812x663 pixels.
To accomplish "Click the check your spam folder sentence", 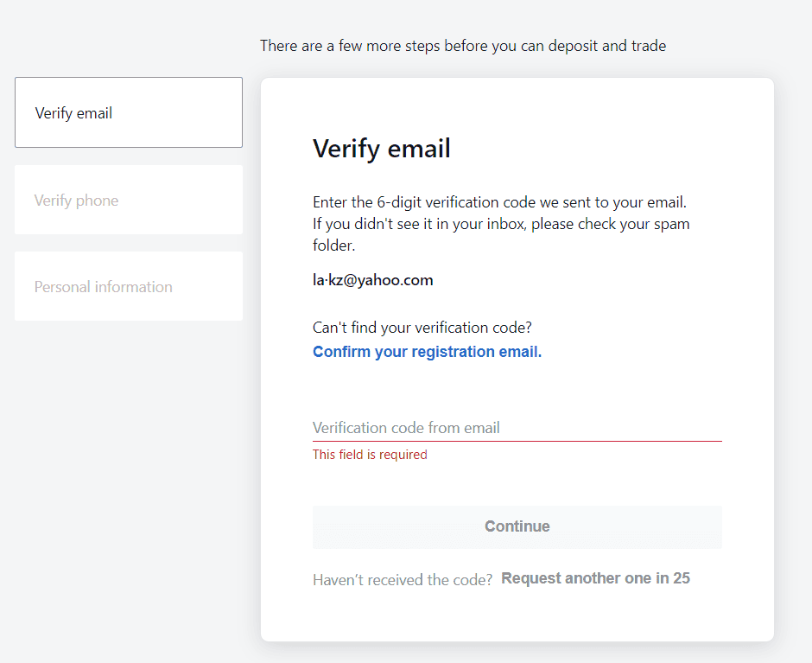I will point(501,234).
